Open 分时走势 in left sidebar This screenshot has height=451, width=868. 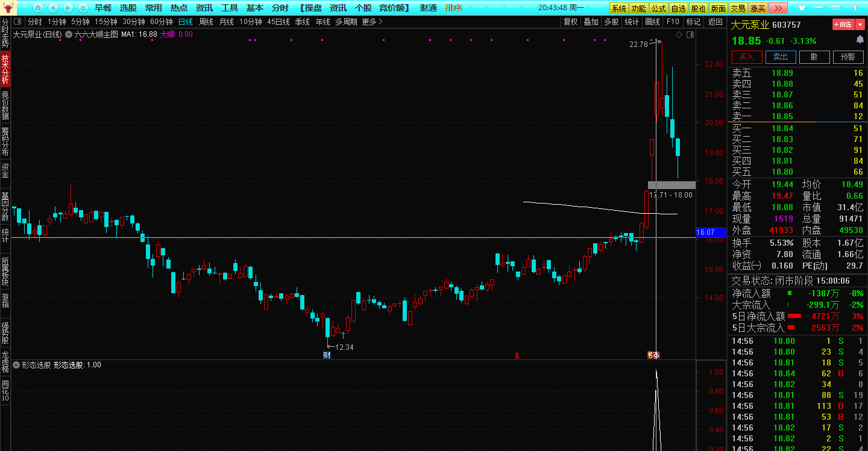click(x=5, y=33)
